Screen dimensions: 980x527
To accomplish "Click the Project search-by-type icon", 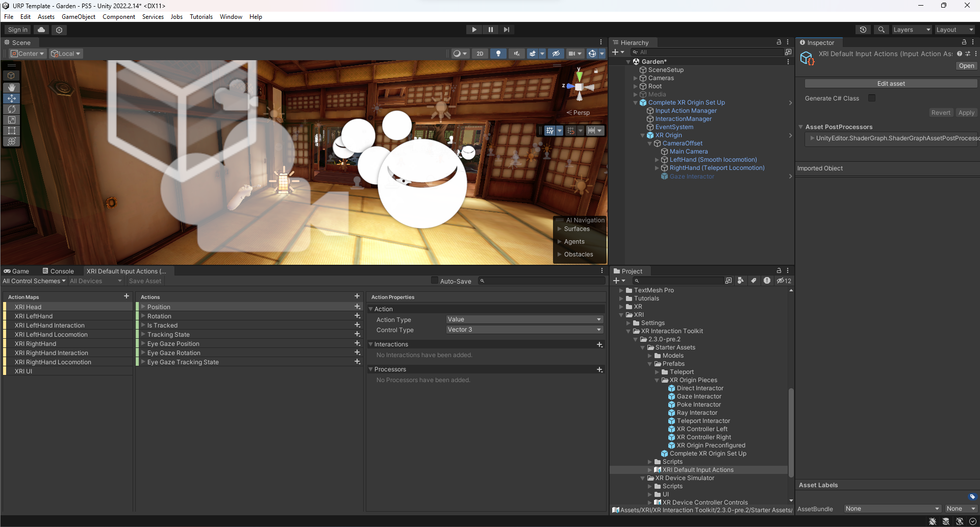I will (741, 281).
